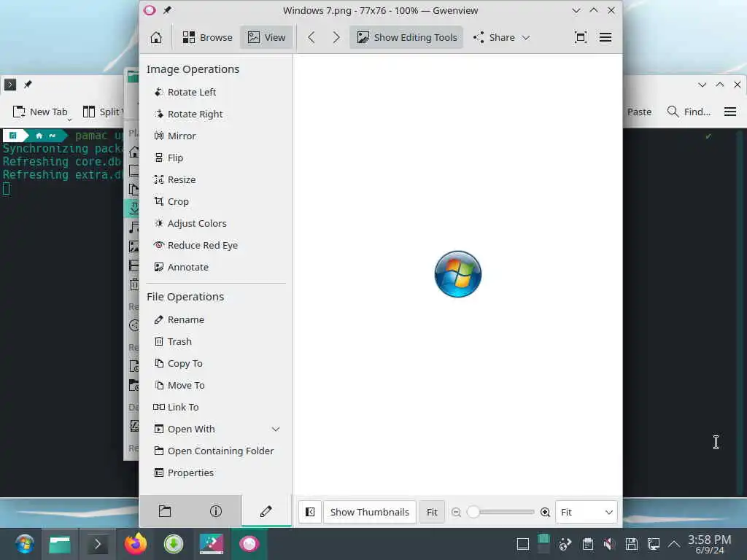The image size is (747, 560).
Task: Open the Resize operation
Action: click(174, 179)
